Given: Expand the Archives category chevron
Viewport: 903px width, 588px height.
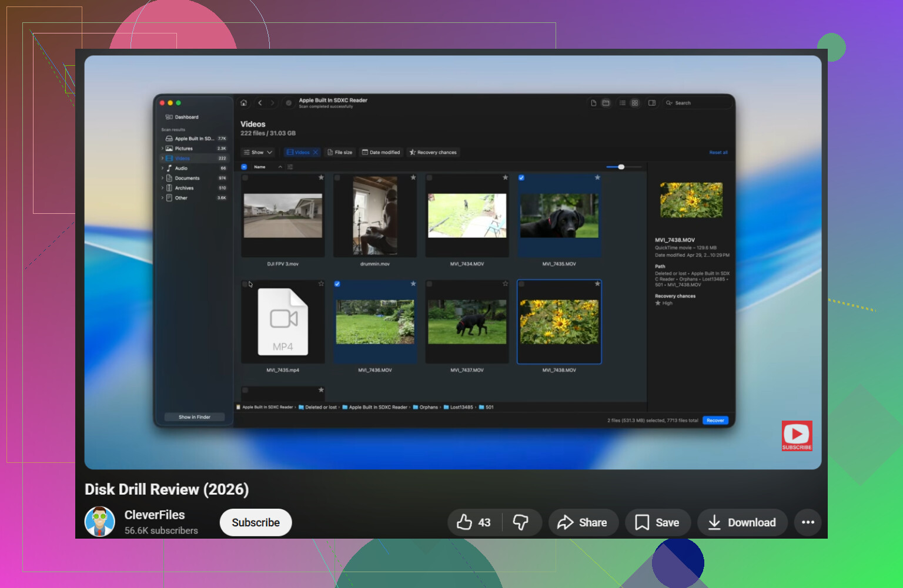Looking at the screenshot, I should coord(162,188).
